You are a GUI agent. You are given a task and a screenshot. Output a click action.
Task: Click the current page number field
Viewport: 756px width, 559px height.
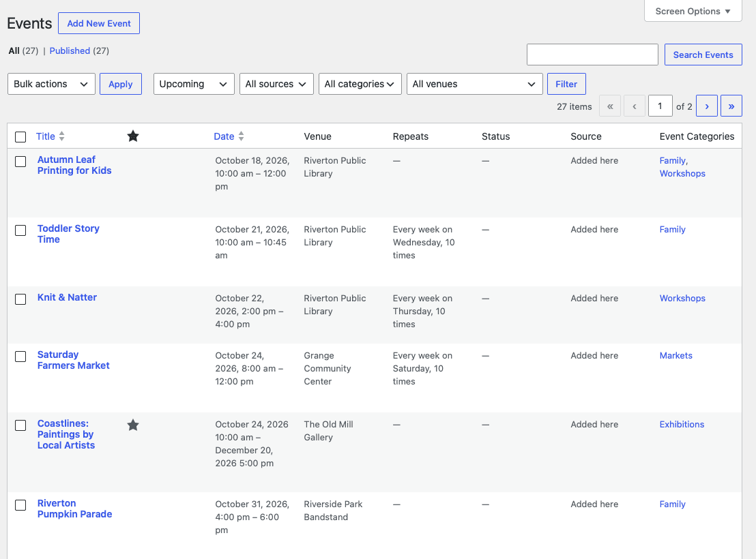[x=660, y=106]
